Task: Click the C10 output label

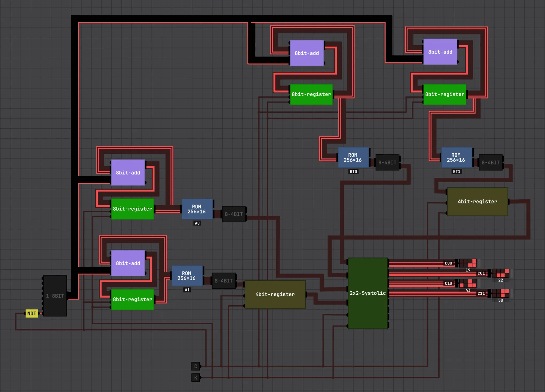Action: pyautogui.click(x=448, y=283)
